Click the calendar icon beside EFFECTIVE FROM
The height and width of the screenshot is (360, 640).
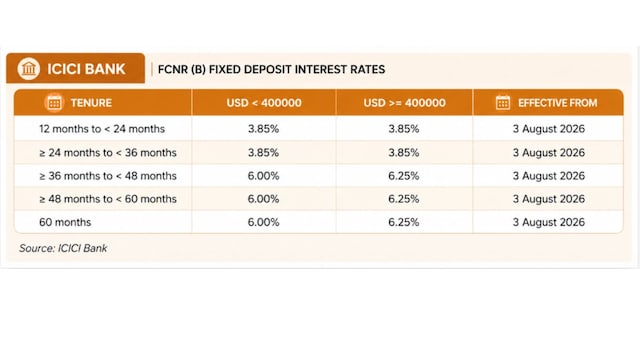tap(503, 102)
